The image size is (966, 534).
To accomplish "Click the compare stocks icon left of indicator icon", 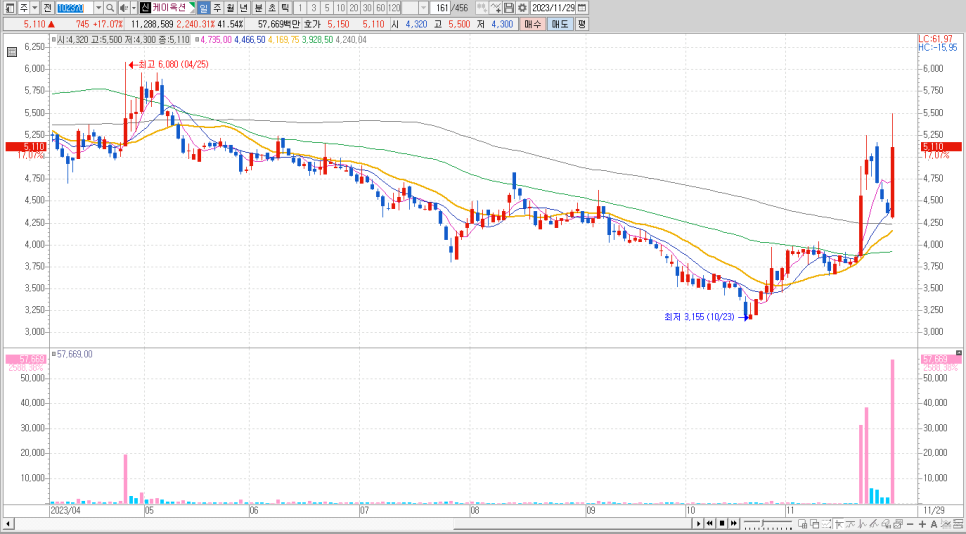I will (482, 8).
